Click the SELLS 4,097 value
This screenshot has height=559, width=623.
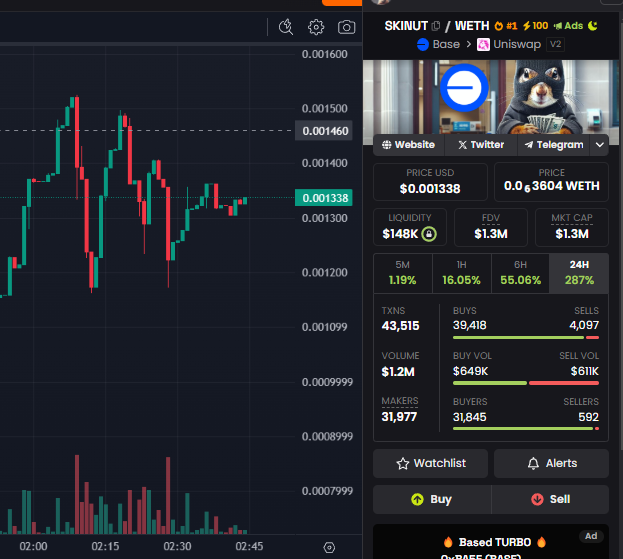click(x=584, y=325)
